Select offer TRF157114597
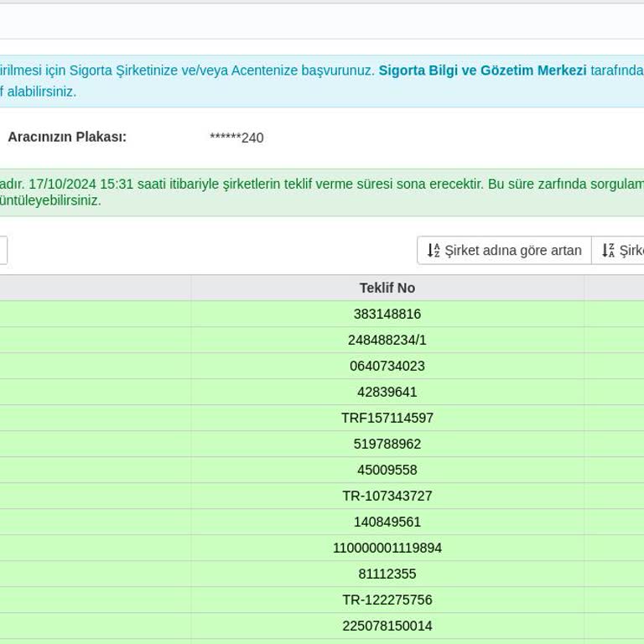644x644 pixels. (387, 418)
